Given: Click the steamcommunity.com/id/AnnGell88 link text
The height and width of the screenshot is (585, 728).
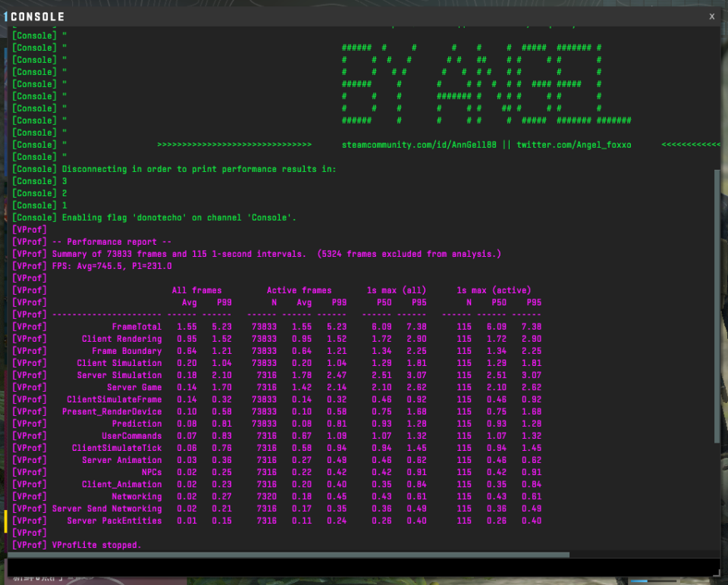Looking at the screenshot, I should point(419,145).
